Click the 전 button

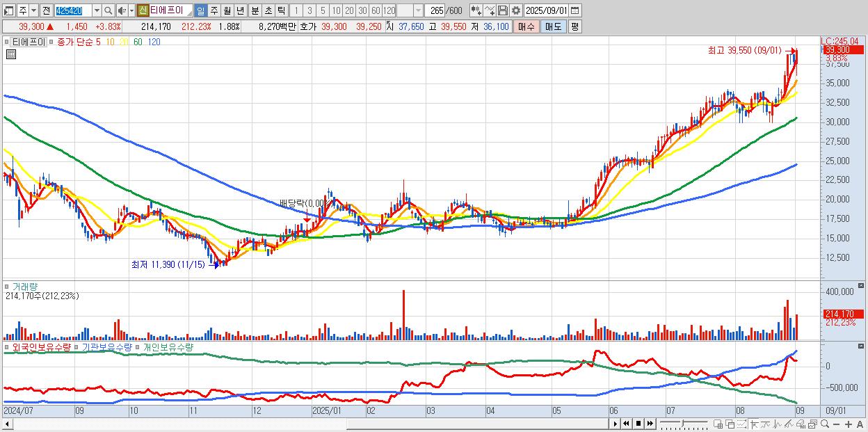46,10
